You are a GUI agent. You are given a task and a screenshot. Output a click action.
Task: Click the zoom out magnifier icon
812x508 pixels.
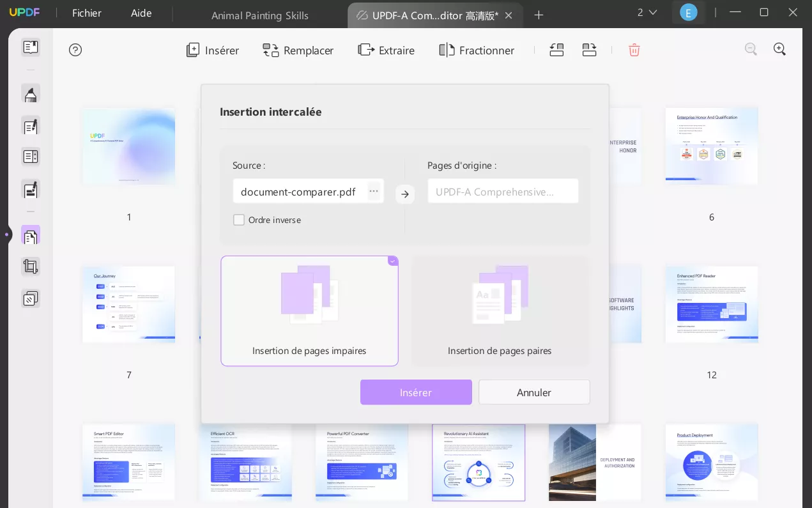pos(751,49)
